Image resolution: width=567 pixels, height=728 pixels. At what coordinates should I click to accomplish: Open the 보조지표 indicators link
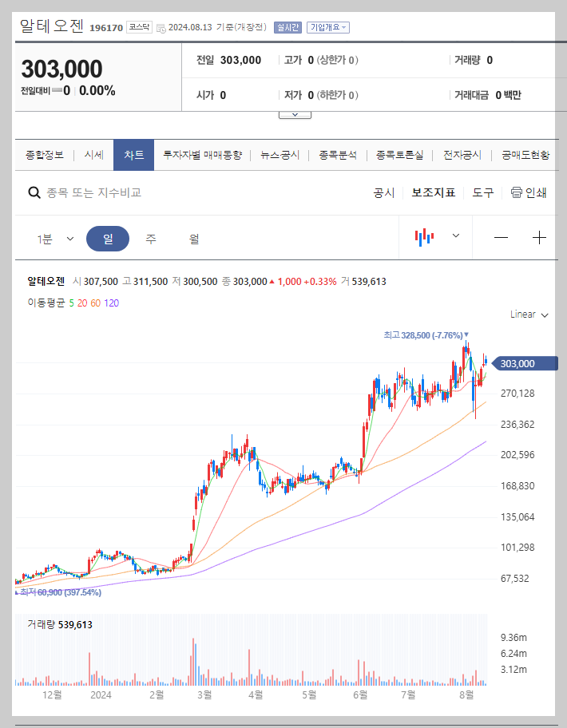(x=434, y=192)
